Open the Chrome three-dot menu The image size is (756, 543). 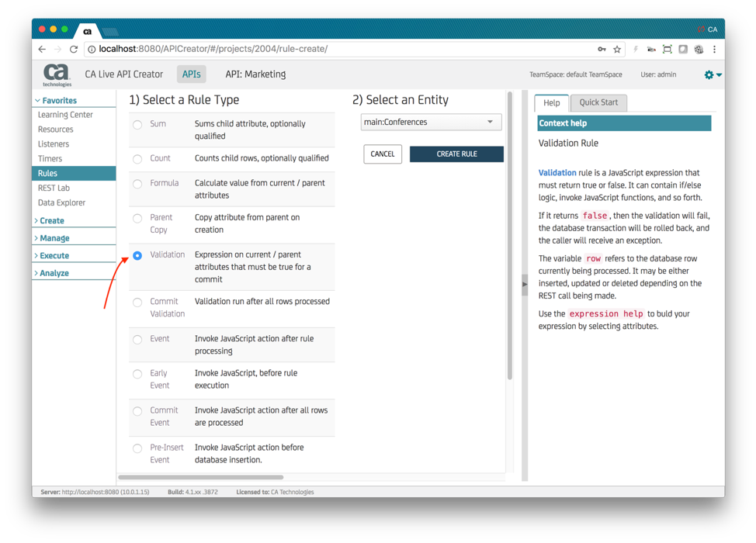point(715,49)
